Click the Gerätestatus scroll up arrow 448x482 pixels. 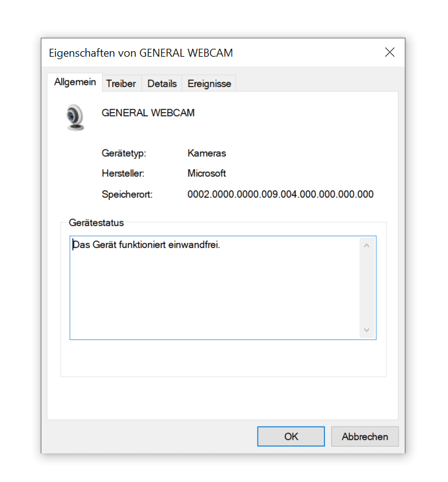366,246
